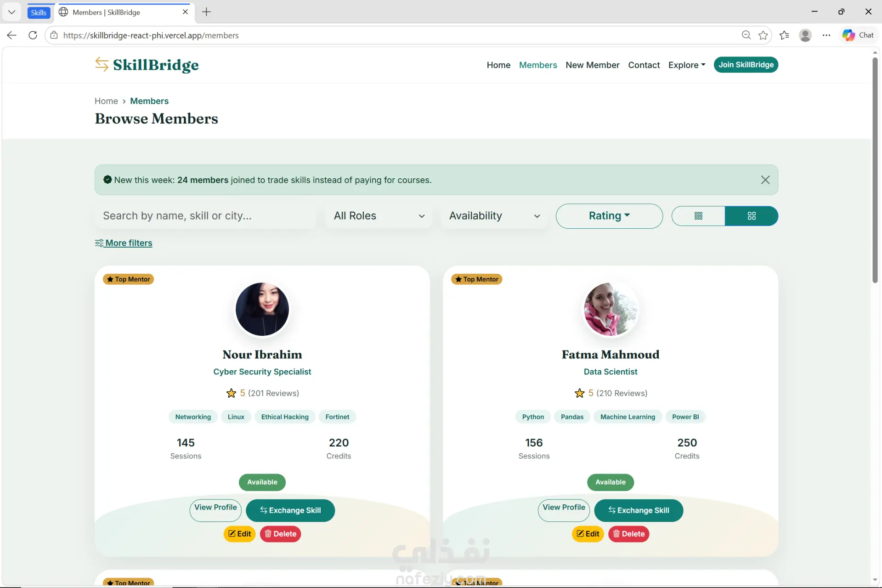Switch to three-column grid view
Viewport: 882px width, 588px height.
pyautogui.click(x=698, y=216)
